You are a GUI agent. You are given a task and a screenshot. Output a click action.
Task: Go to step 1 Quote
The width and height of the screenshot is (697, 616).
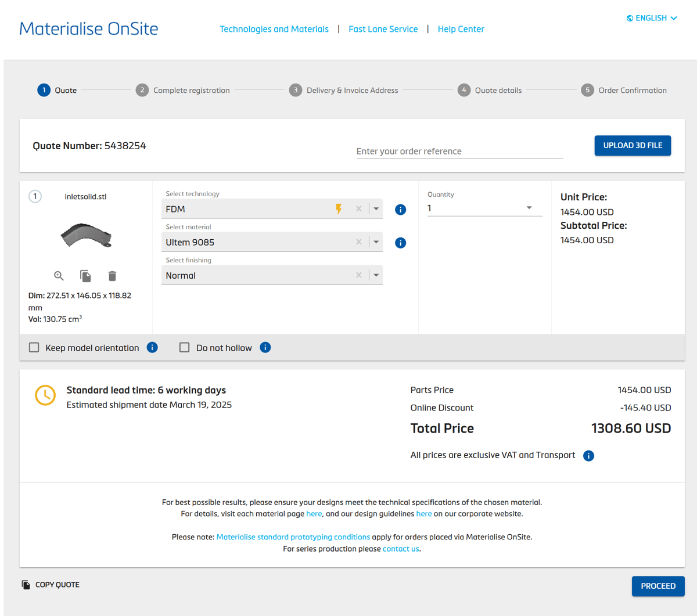pyautogui.click(x=57, y=90)
